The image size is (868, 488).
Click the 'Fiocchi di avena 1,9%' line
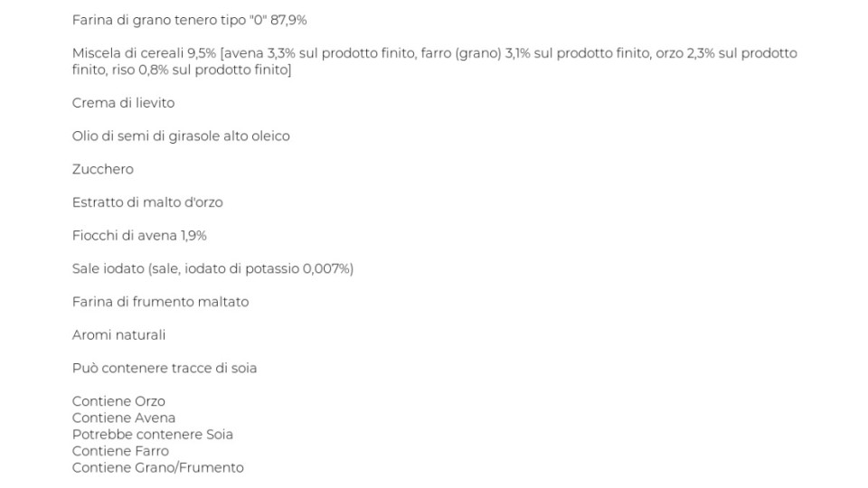coord(139,236)
